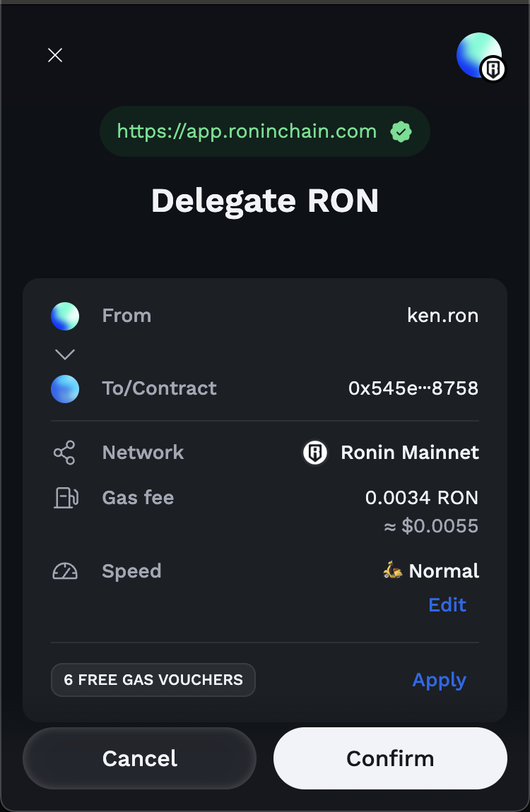Click the Speed gauge icon
530x812 pixels.
65,571
